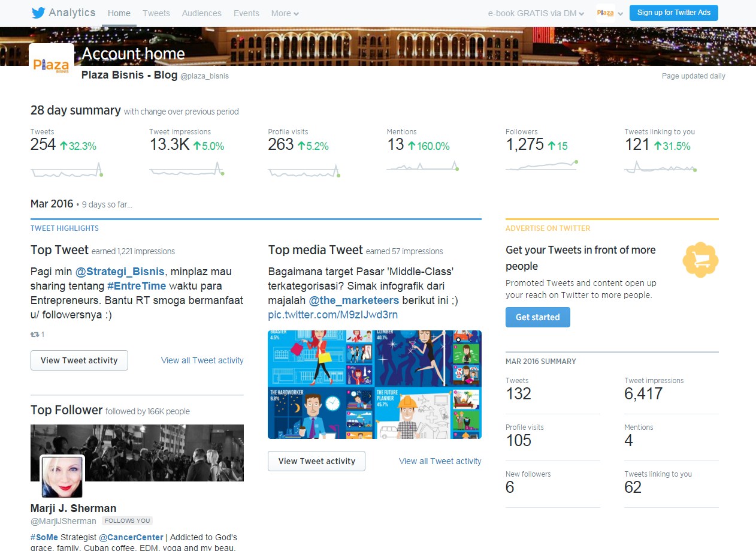The image size is (756, 551).
Task: Click Marji J. Sherman's profile photo
Action: point(62,477)
